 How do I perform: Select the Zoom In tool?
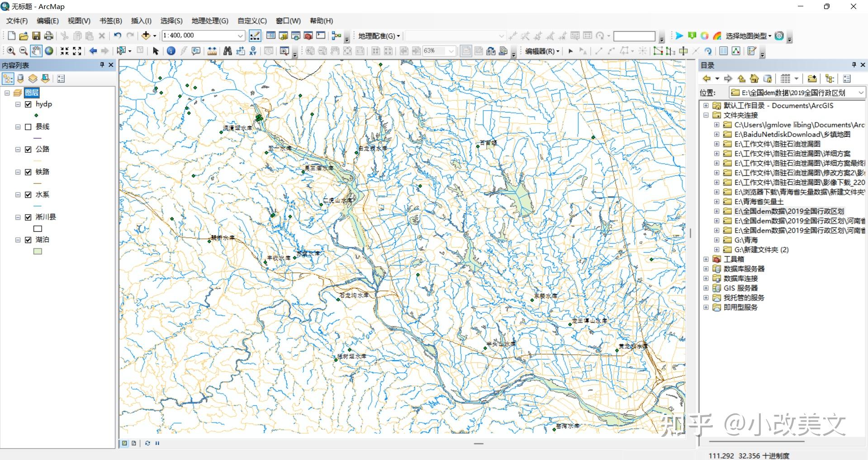[11, 51]
